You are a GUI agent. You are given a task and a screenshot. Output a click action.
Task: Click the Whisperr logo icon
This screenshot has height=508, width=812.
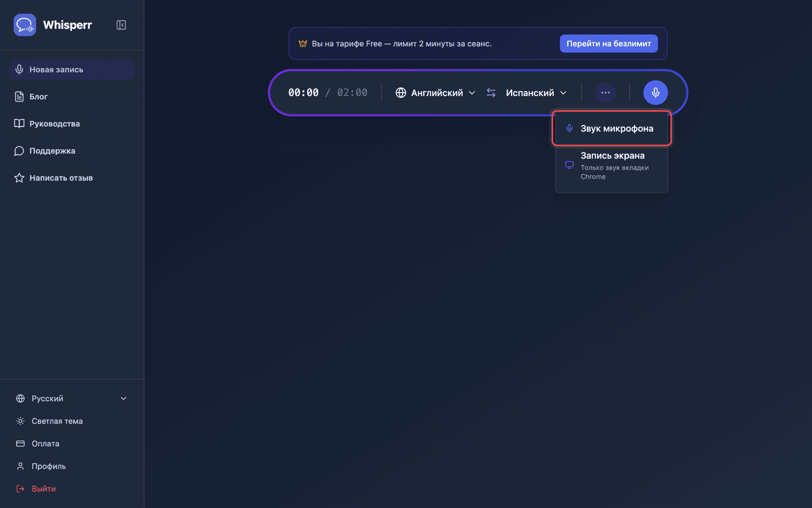coord(25,25)
